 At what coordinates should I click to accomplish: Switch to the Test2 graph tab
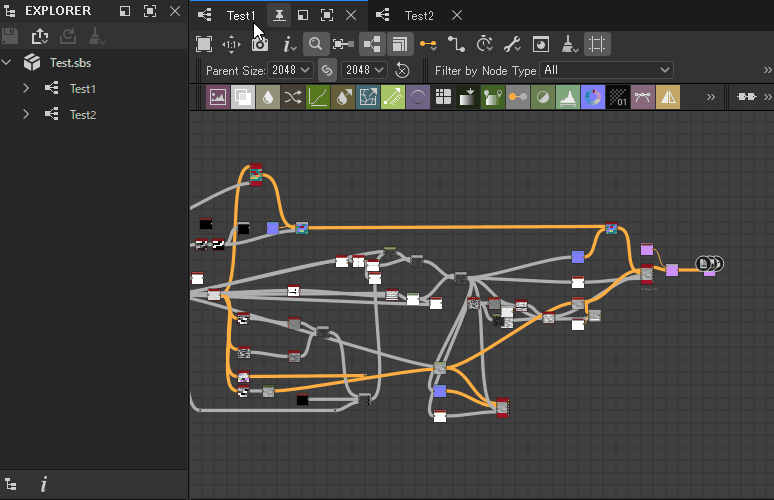[419, 16]
